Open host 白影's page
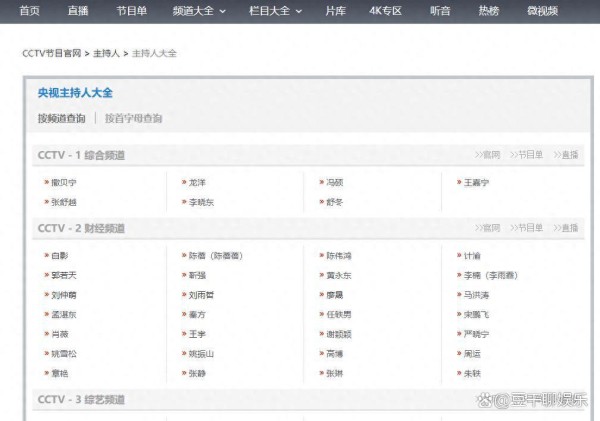This screenshot has width=600, height=421. point(60,255)
